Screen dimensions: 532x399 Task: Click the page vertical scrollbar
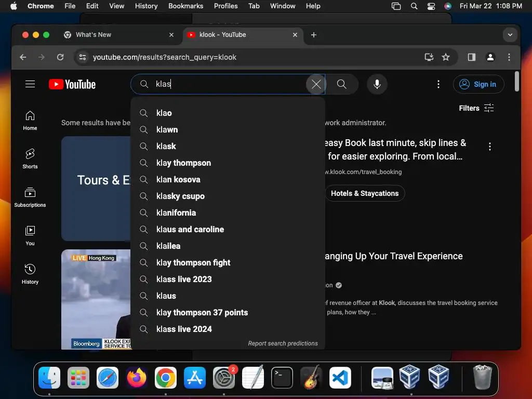[x=517, y=82]
